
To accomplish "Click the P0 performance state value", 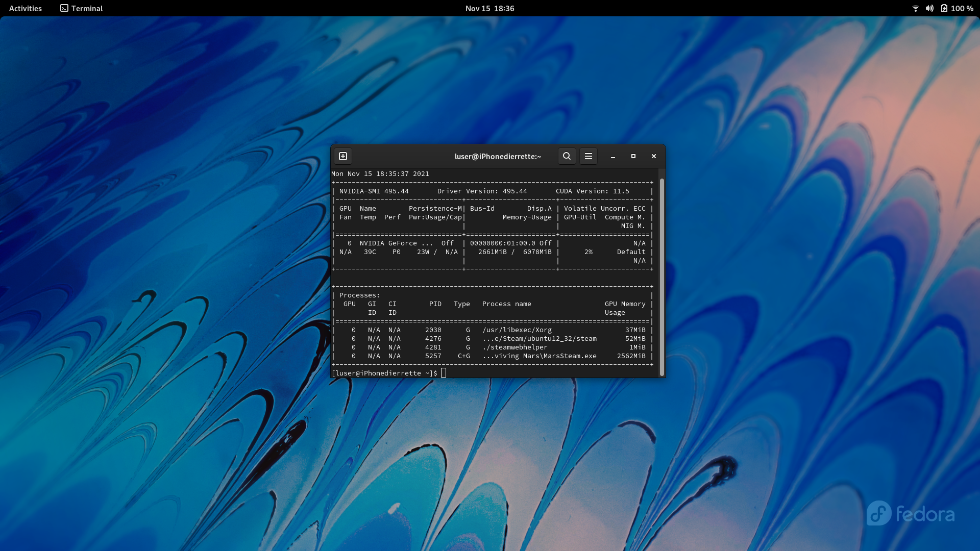I will point(397,252).
